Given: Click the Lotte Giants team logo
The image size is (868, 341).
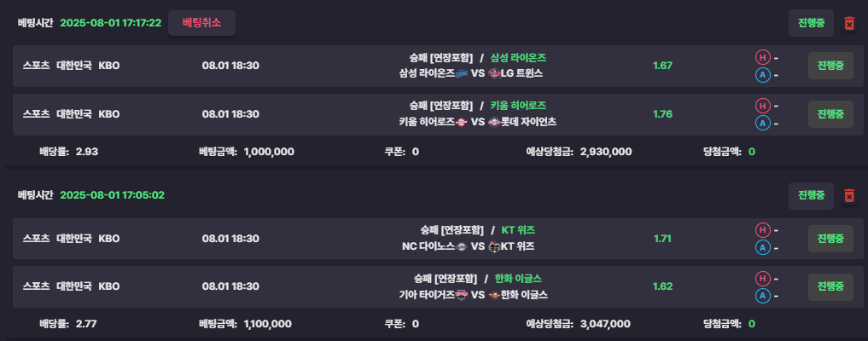Looking at the screenshot, I should [x=494, y=122].
